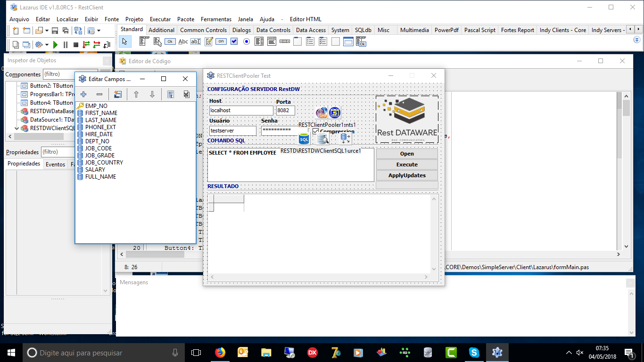
Task: Pick the TLabel 'Abc' component icon
Action: coord(183,41)
